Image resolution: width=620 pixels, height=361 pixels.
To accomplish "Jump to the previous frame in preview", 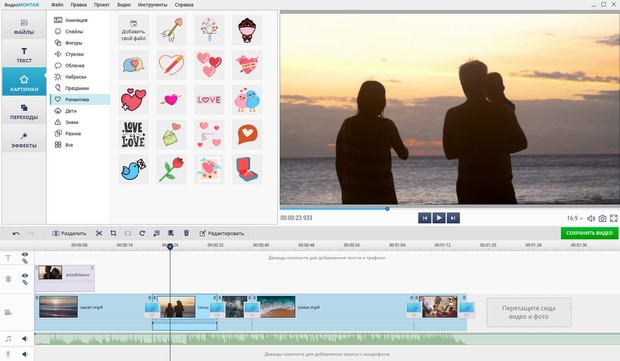I will pyautogui.click(x=425, y=218).
